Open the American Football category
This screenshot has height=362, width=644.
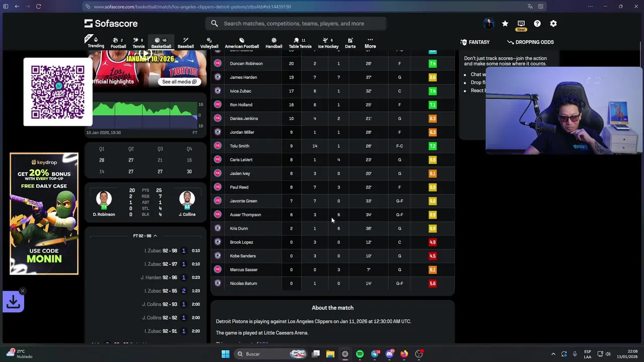(242, 43)
